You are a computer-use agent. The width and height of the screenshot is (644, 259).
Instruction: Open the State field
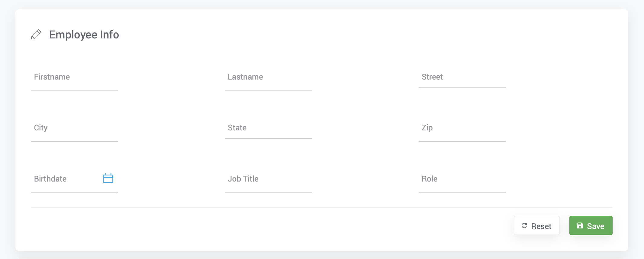point(268,128)
